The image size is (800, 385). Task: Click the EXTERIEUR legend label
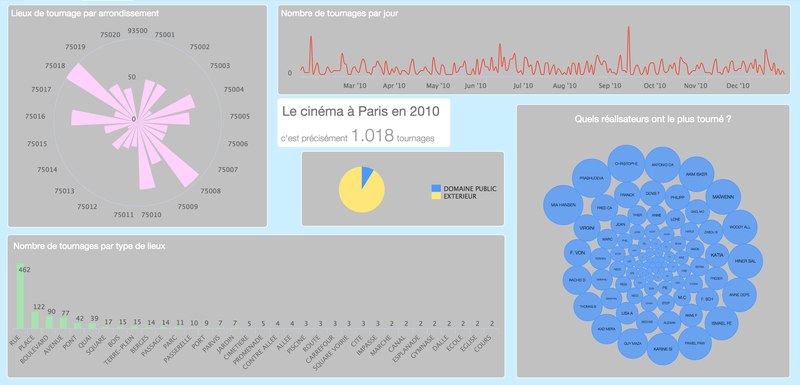[460, 196]
